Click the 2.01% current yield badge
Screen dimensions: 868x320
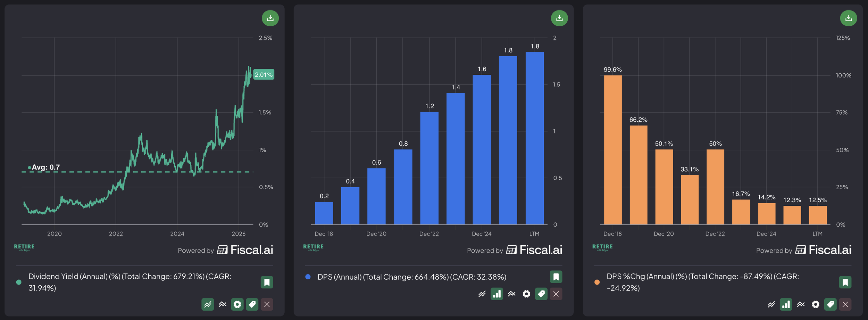click(x=264, y=74)
